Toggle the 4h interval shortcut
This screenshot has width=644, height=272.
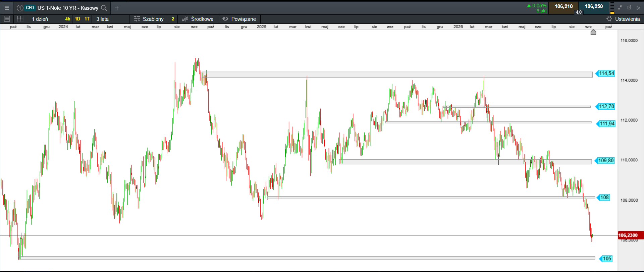(68, 19)
